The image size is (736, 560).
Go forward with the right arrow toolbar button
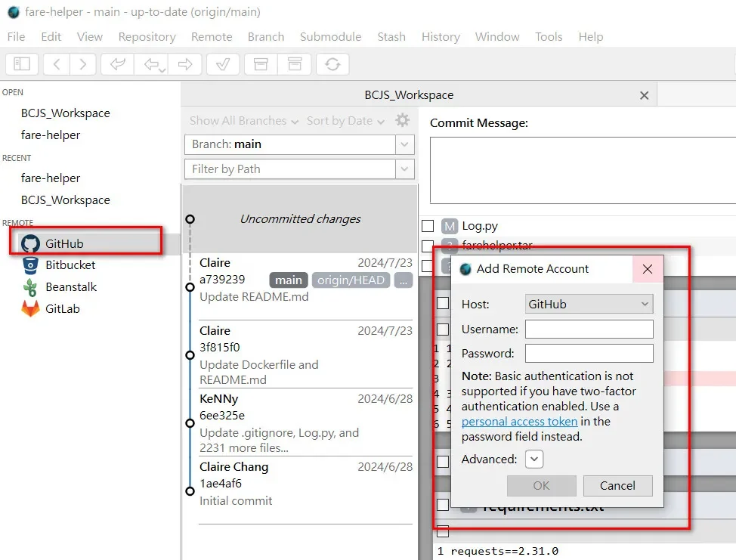point(82,63)
